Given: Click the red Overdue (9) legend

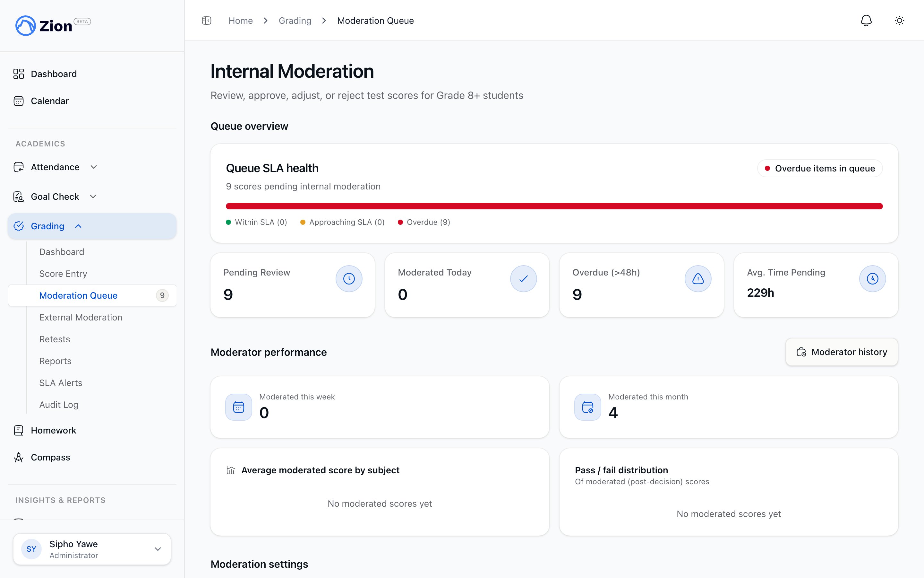Looking at the screenshot, I should pos(424,222).
